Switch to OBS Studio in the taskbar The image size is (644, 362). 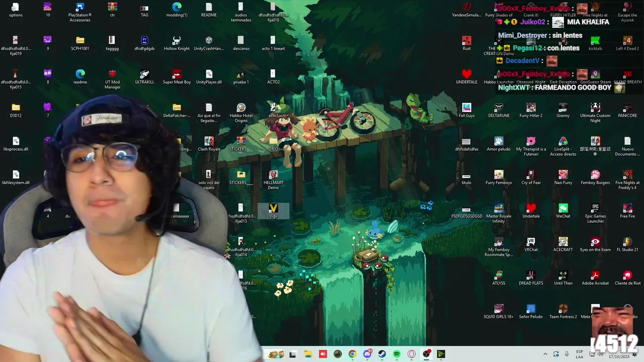coord(427,354)
